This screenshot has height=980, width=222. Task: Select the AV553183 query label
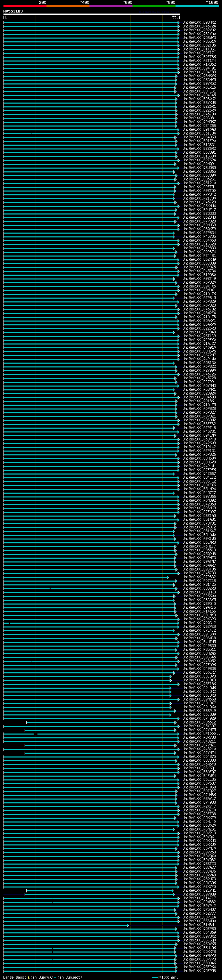[x=13, y=11]
